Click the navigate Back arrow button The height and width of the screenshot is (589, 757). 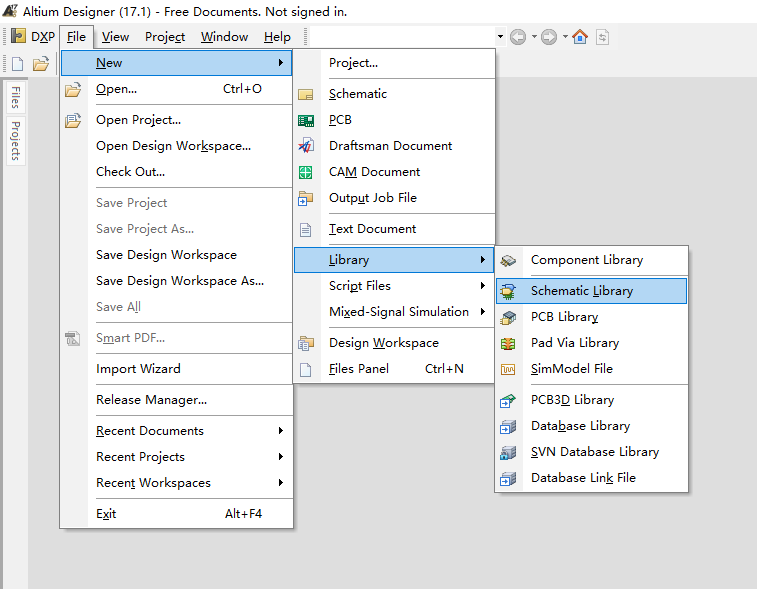coord(517,37)
